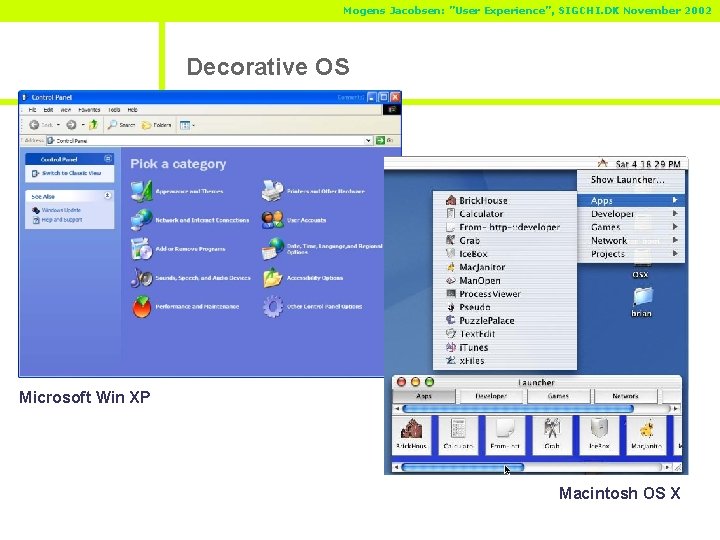Collapse the See Also sidebar section
The height and width of the screenshot is (540, 720).
pyautogui.click(x=107, y=196)
